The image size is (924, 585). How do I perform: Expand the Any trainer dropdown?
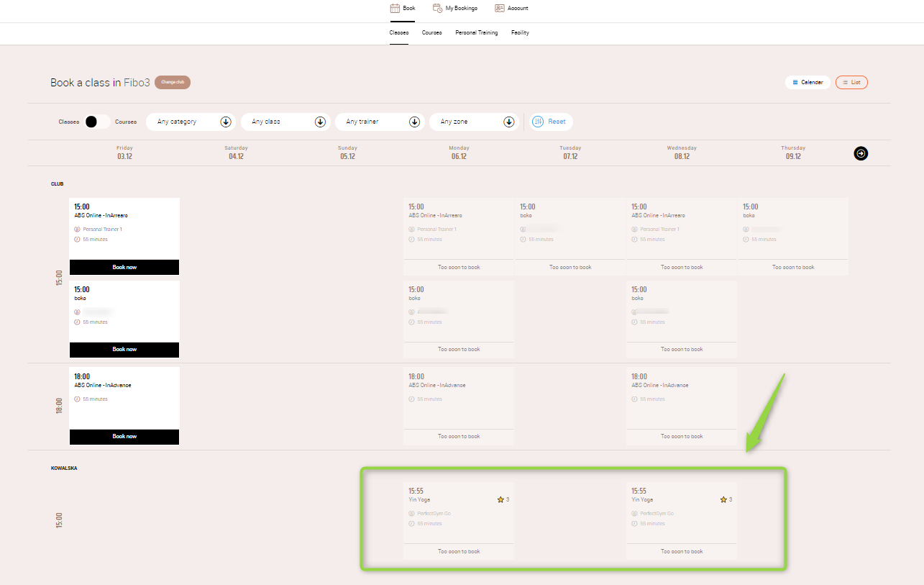coord(380,122)
